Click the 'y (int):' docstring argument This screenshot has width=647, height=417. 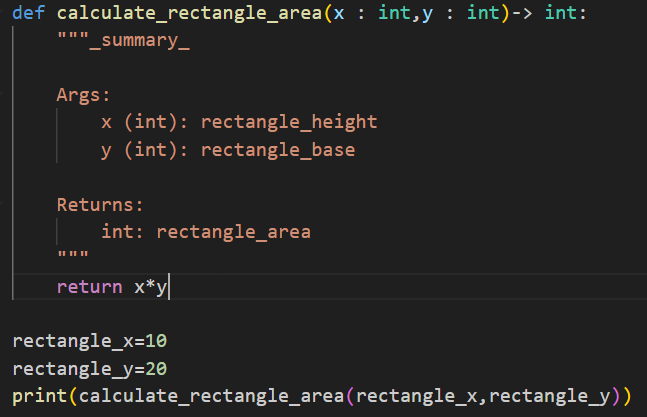[144, 150]
